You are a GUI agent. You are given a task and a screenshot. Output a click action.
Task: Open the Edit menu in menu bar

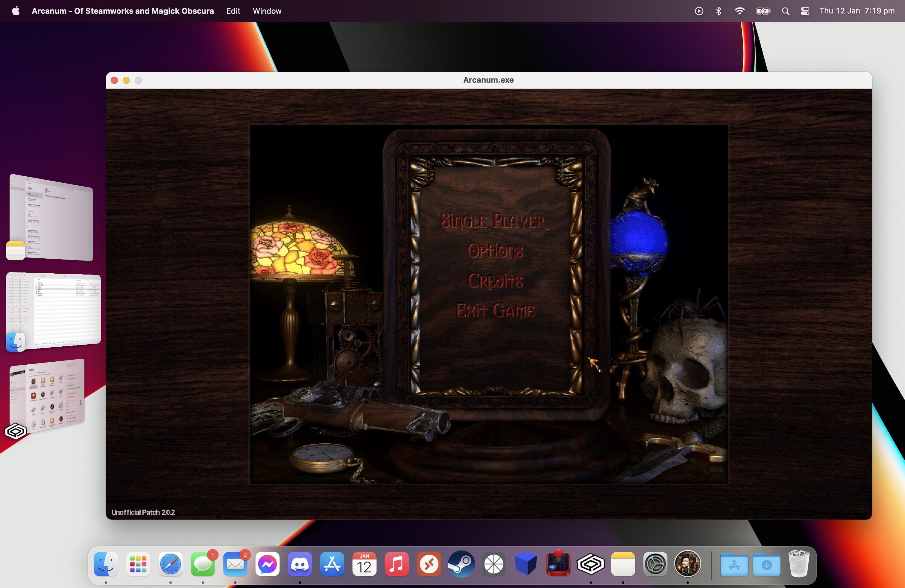coord(233,11)
